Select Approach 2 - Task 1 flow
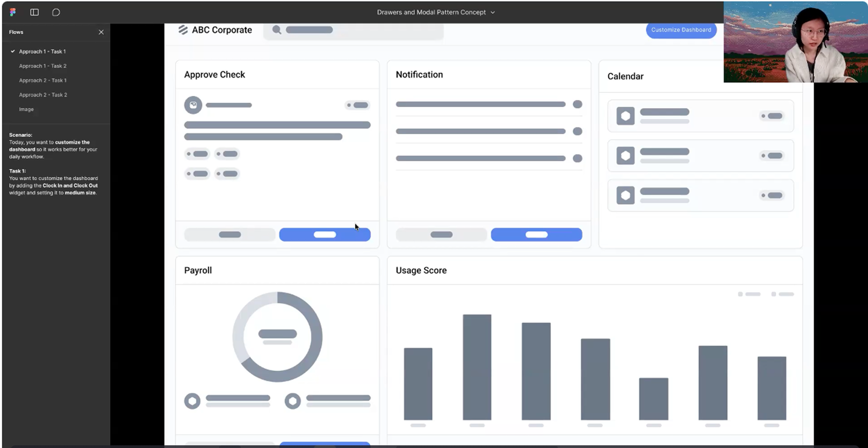 (43, 81)
